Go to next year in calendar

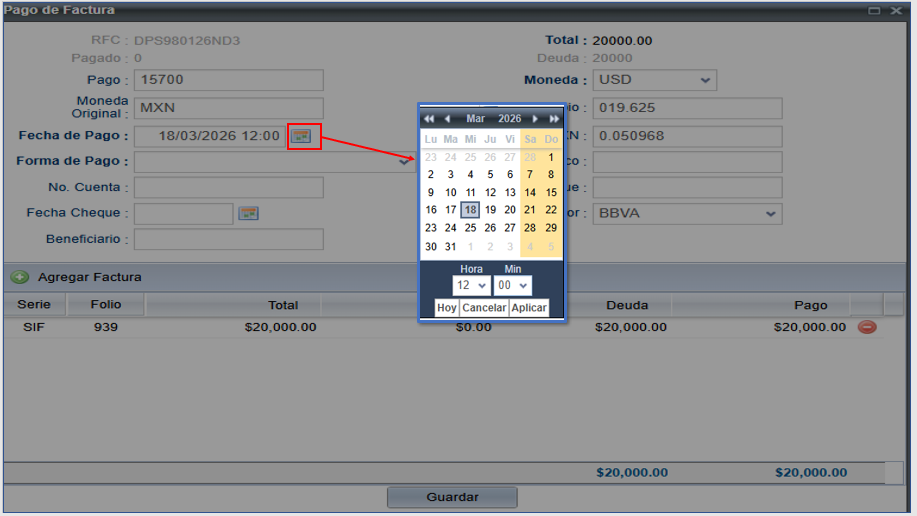554,119
